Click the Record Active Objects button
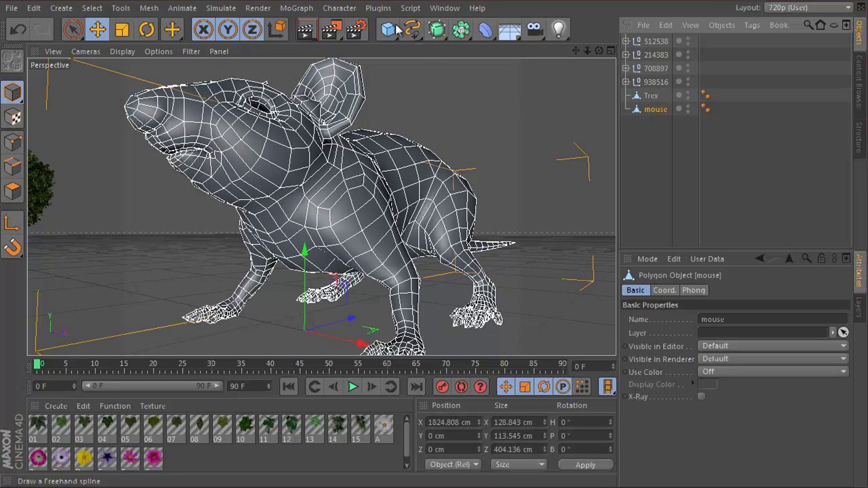The image size is (868, 488). 442,387
